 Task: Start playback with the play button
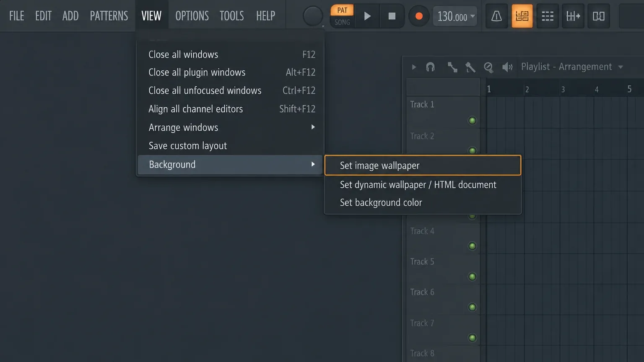click(367, 16)
